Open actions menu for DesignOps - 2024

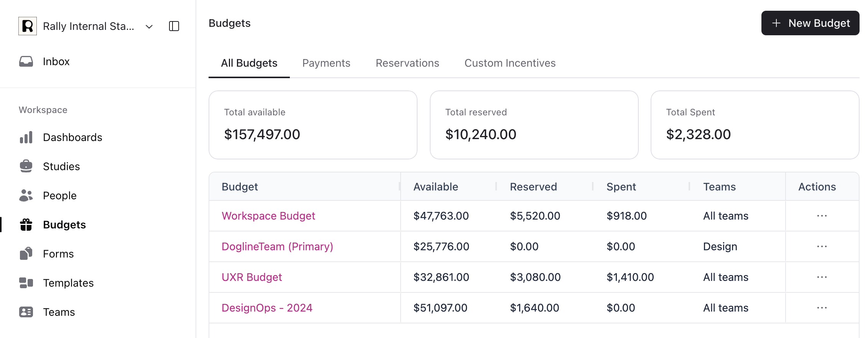pos(822,308)
